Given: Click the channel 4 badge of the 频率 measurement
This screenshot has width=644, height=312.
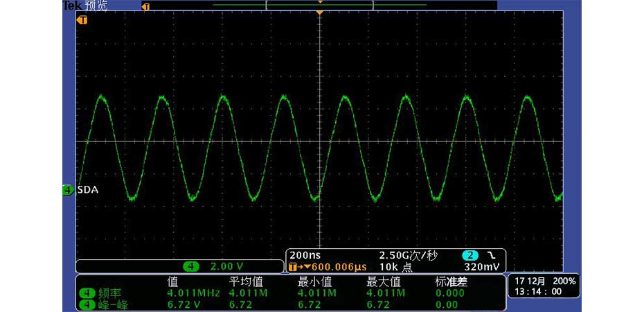Looking at the screenshot, I should [87, 293].
